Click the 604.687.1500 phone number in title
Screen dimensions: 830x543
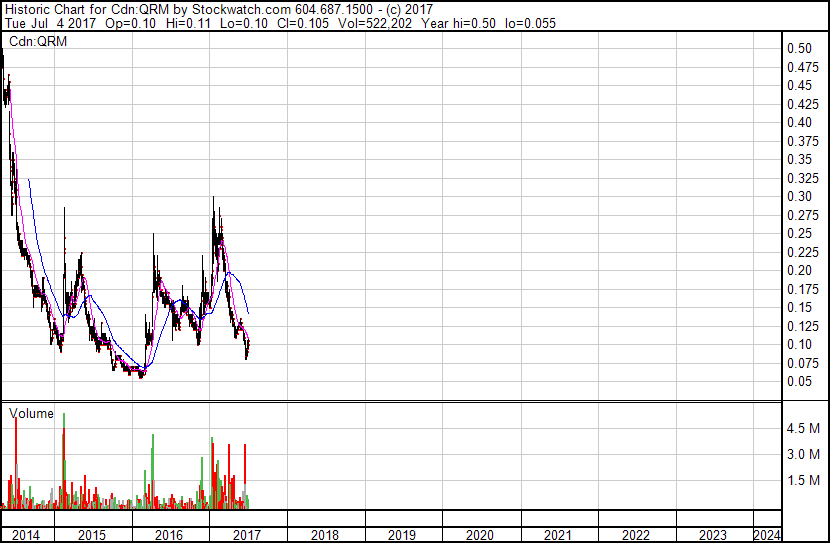pyautogui.click(x=333, y=9)
